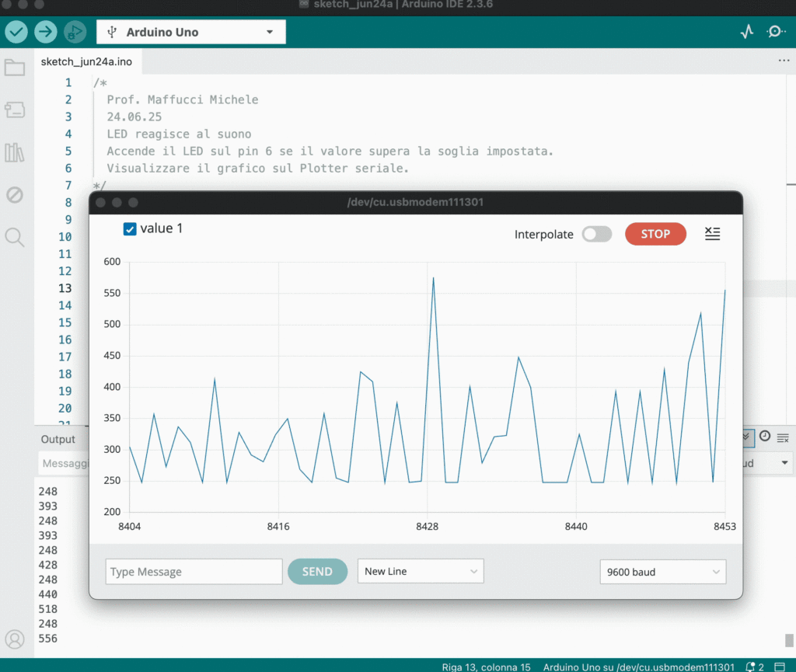Viewport: 796px width, 672px height.
Task: Change the 9600 baud rate dropdown
Action: pos(663,572)
